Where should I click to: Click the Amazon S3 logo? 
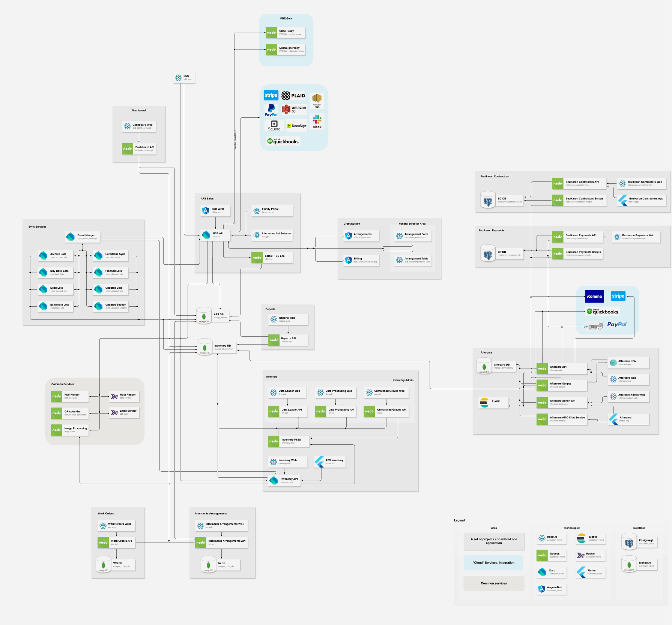coord(294,109)
